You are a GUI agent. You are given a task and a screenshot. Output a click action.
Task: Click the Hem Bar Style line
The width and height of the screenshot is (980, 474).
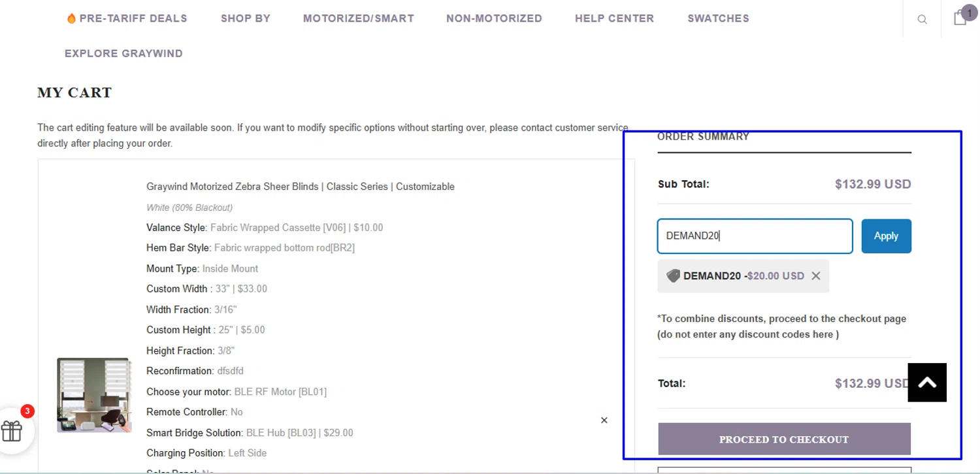pos(250,248)
